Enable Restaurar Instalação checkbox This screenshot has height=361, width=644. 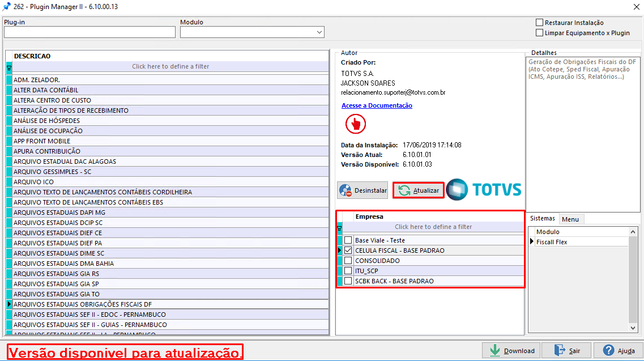(540, 23)
